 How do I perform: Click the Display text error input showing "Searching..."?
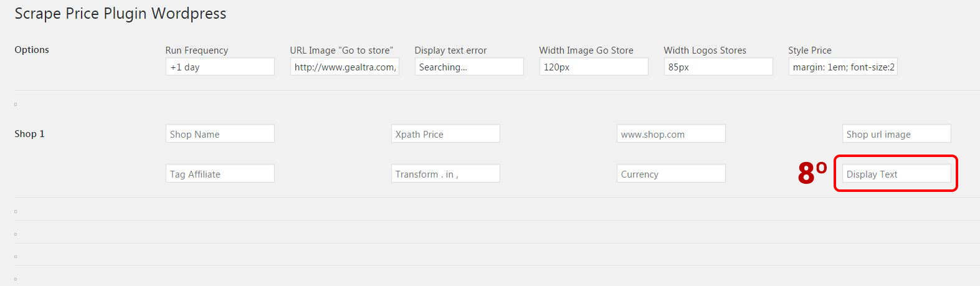click(469, 67)
